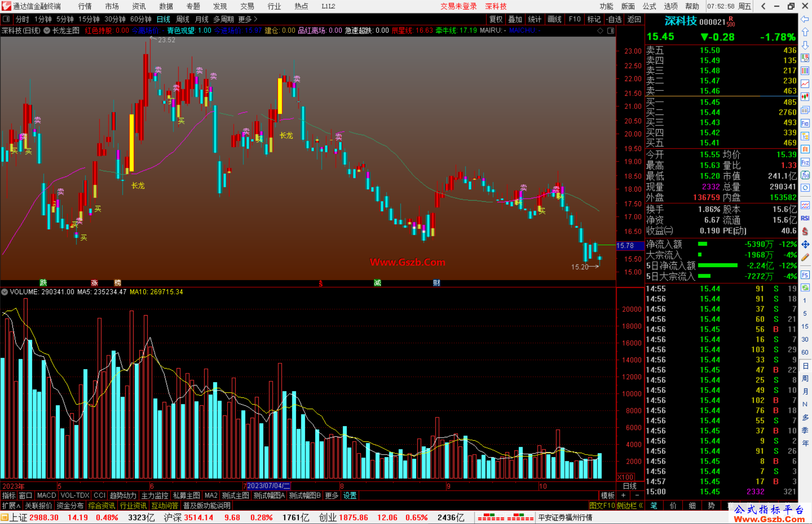Click the chart maximize square icon by MAICHU

coord(611,30)
